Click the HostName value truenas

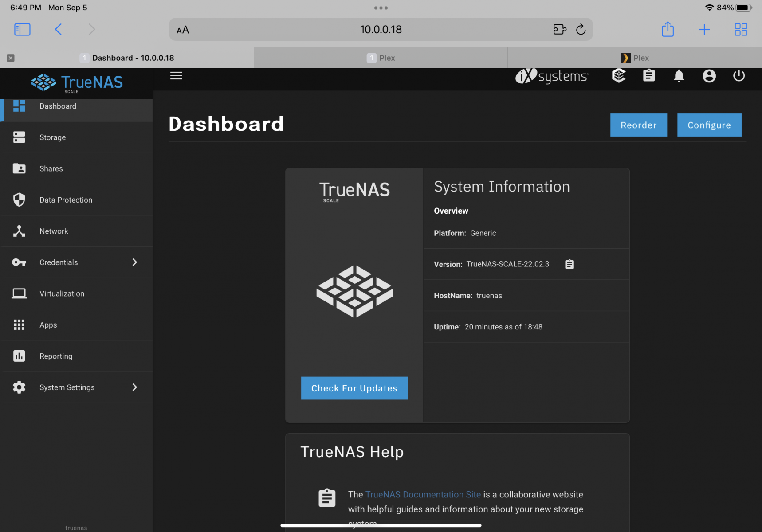pos(489,296)
